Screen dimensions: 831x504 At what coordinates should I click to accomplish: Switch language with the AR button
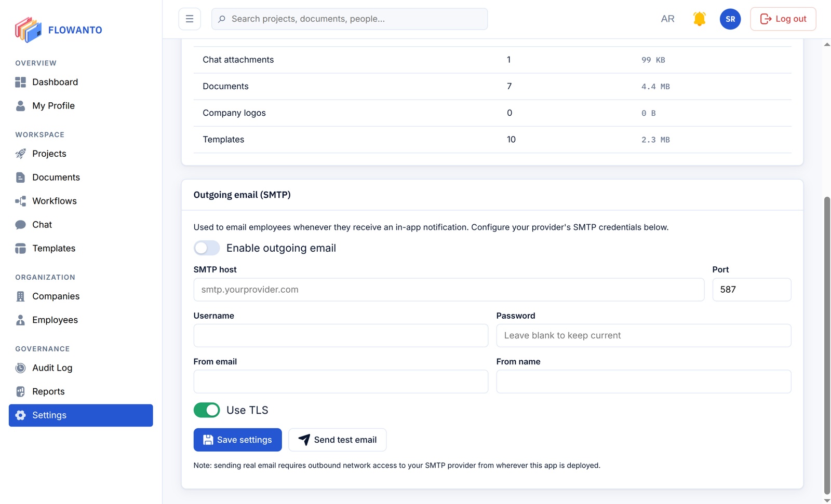pos(667,19)
